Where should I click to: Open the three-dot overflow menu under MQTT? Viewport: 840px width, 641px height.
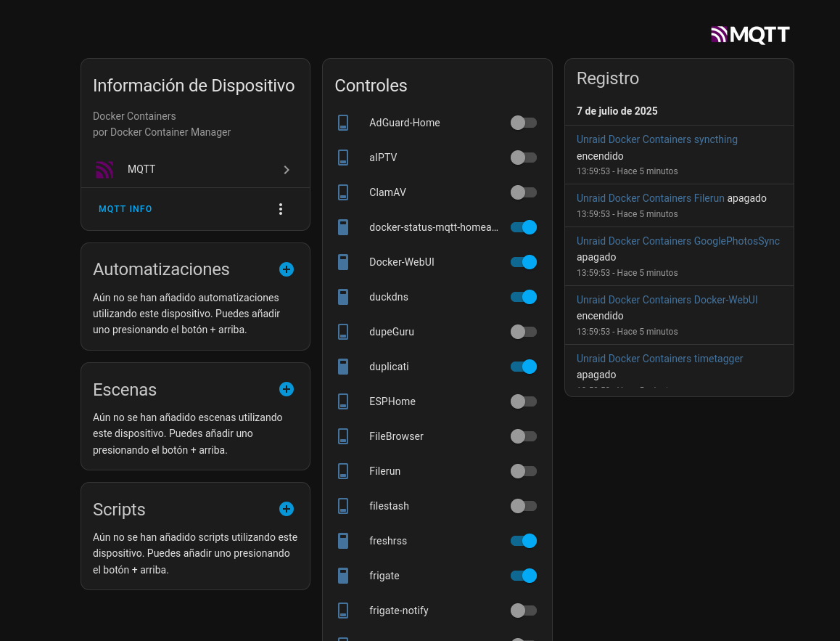(x=281, y=208)
